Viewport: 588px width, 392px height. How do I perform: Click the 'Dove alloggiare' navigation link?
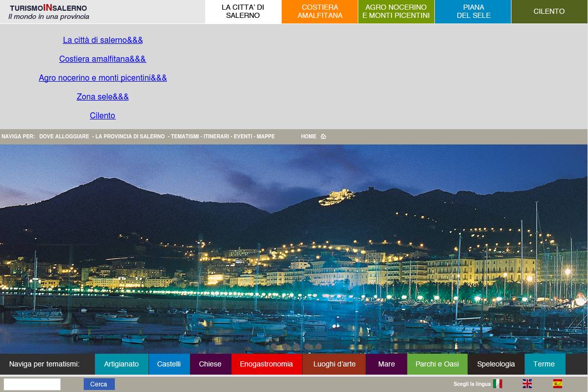pyautogui.click(x=64, y=136)
